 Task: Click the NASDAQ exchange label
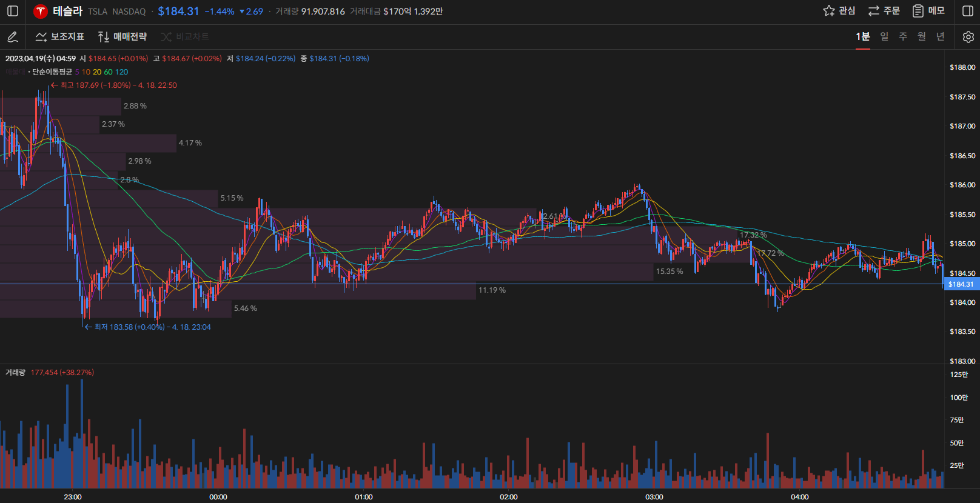pyautogui.click(x=129, y=12)
